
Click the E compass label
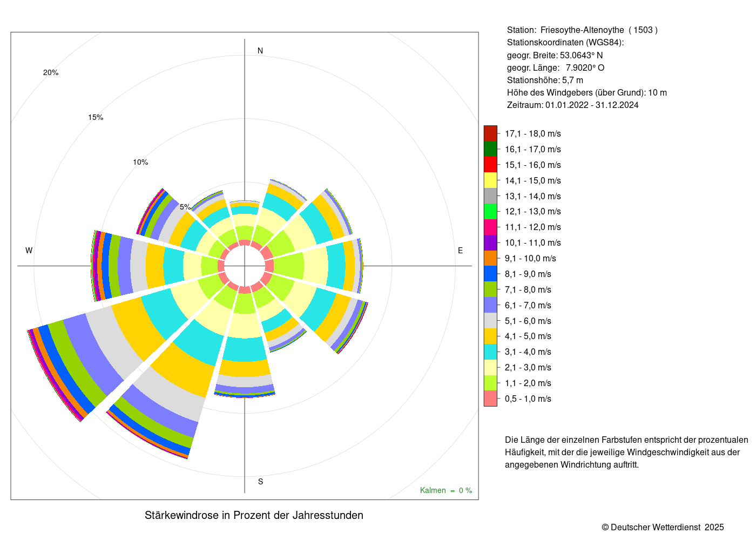(461, 251)
